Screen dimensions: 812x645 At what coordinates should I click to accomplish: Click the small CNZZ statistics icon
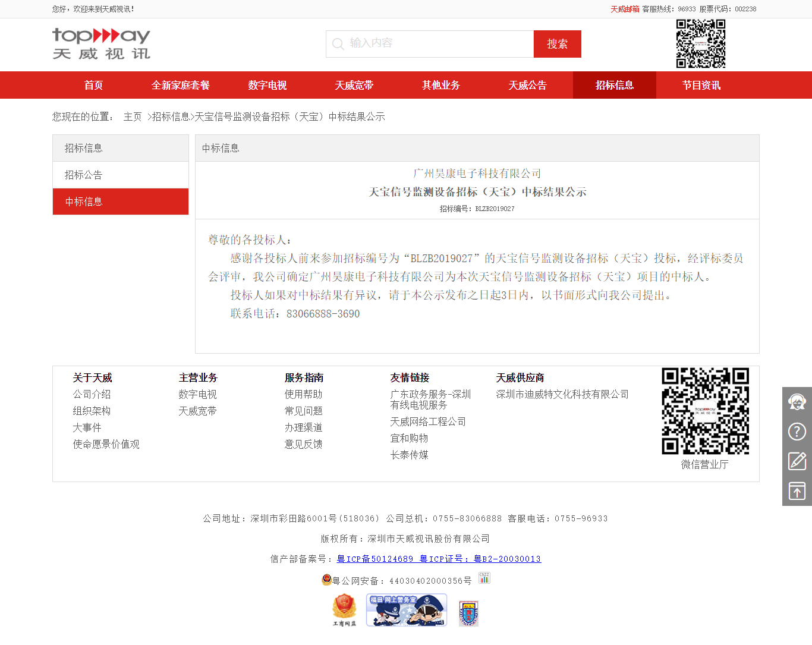pos(484,578)
